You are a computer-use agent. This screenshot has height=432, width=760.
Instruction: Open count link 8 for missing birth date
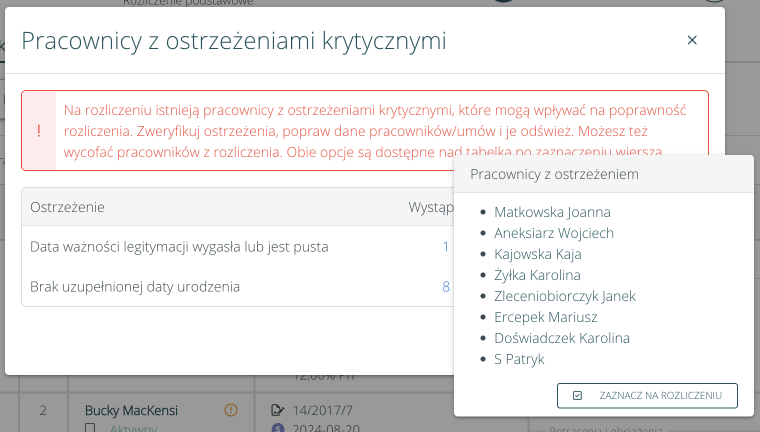tap(446, 287)
